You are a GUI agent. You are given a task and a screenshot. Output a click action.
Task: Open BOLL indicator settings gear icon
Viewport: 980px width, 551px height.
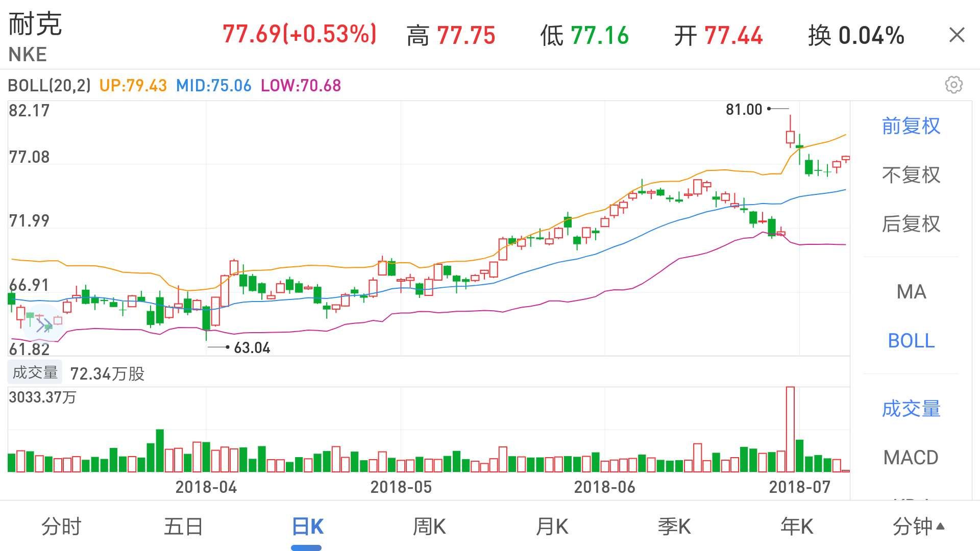pyautogui.click(x=953, y=85)
